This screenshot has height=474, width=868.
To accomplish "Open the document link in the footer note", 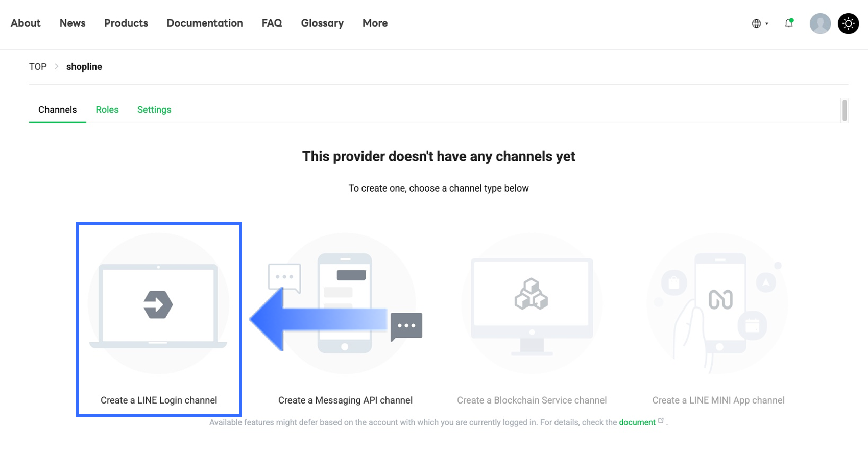I will pyautogui.click(x=637, y=422).
